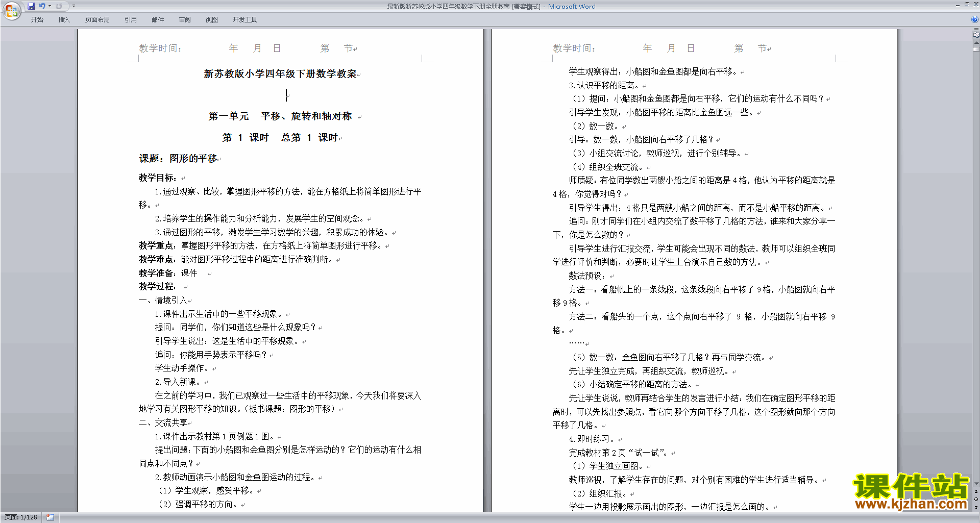Click the bold heading 教学目标：
The height and width of the screenshot is (523, 980).
pos(158,178)
